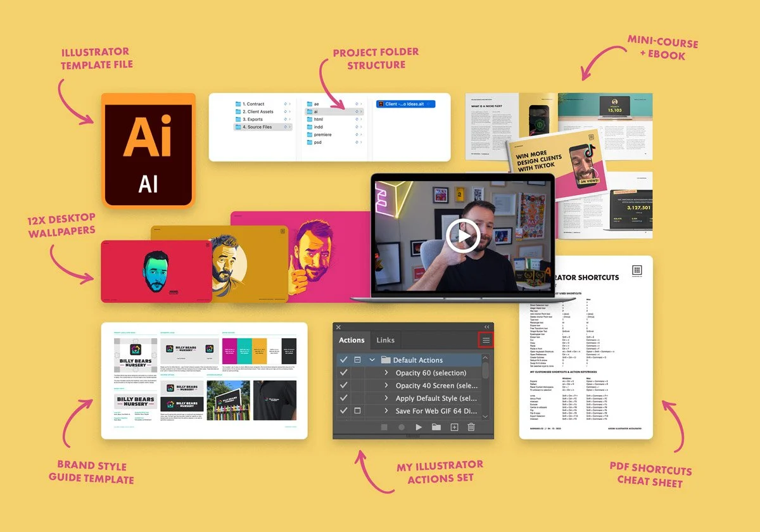Collapse the Default Actions set
Viewport: 760px width, 532px height.
pos(371,360)
